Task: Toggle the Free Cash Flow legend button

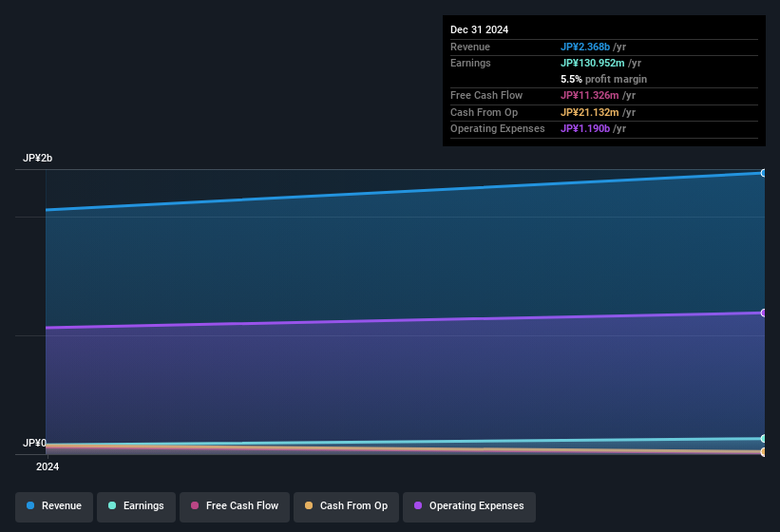Action: pyautogui.click(x=235, y=506)
